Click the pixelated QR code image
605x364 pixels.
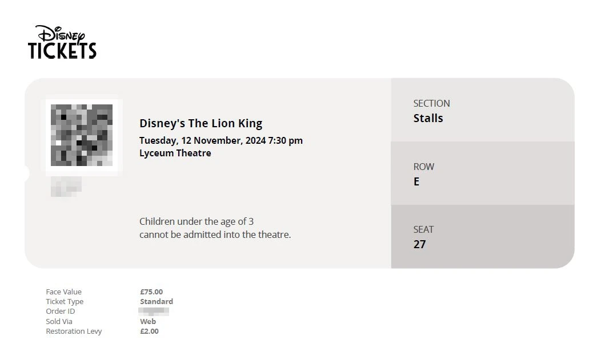pos(82,135)
